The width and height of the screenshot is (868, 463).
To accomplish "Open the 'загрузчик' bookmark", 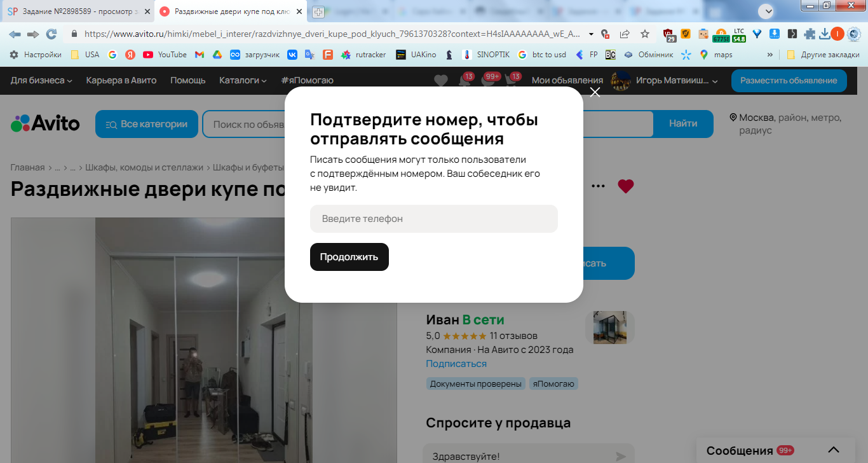I will [255, 55].
